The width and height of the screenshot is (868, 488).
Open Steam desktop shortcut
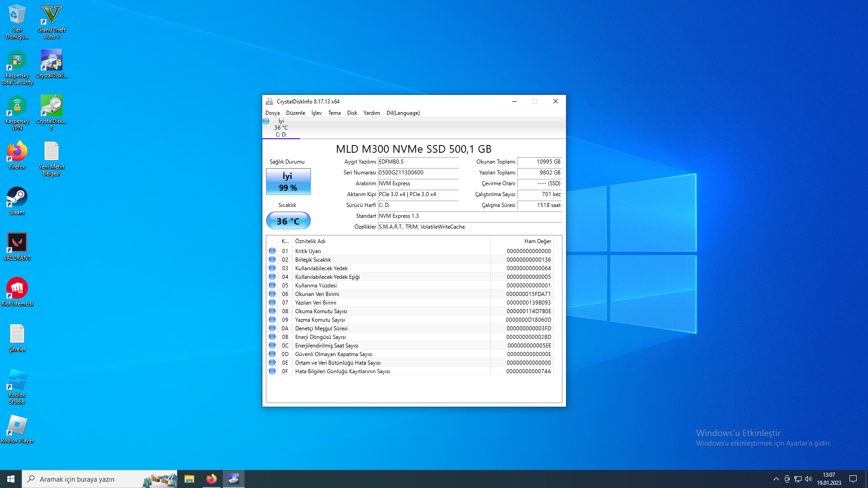click(17, 201)
